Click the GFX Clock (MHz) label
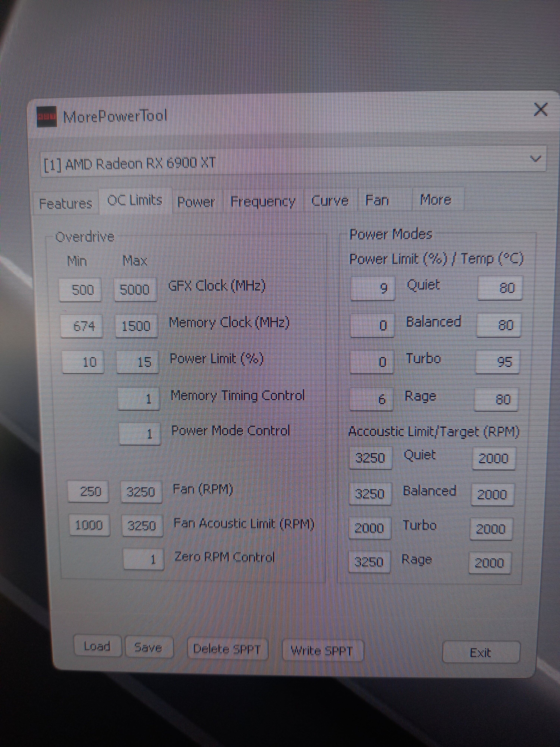The width and height of the screenshot is (560, 747). 217,286
